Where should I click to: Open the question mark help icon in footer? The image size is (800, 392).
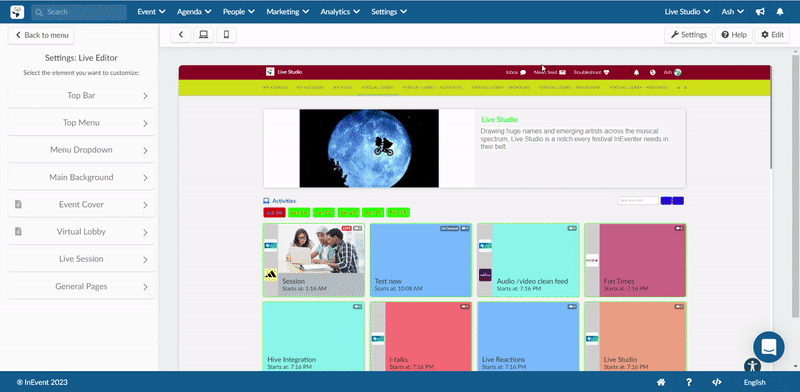coord(689,382)
